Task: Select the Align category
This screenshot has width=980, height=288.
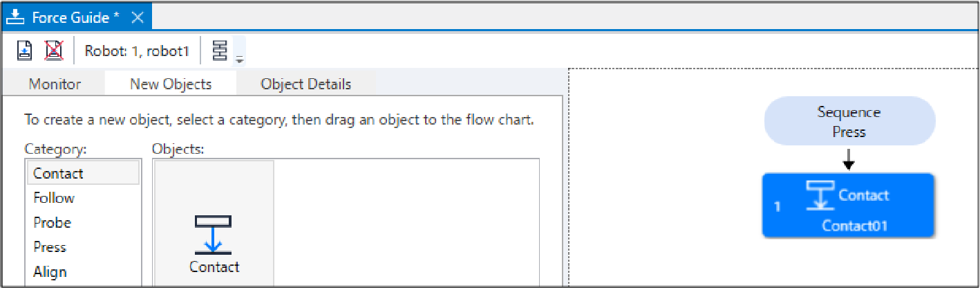Action: (50, 271)
